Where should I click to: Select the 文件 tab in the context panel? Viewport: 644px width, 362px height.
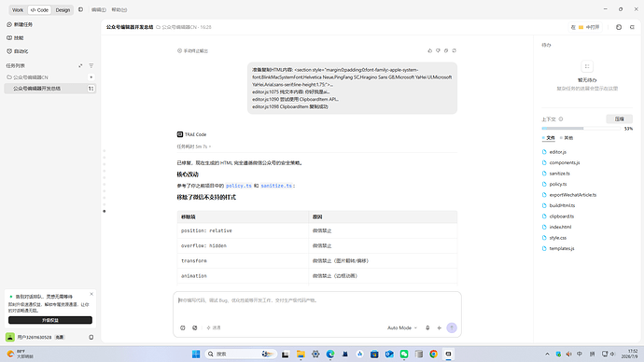(x=548, y=138)
